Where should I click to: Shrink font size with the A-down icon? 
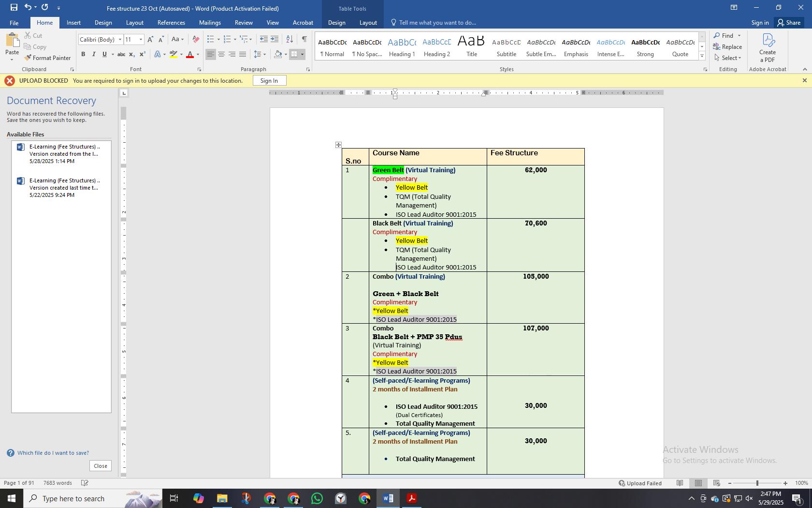pos(161,40)
